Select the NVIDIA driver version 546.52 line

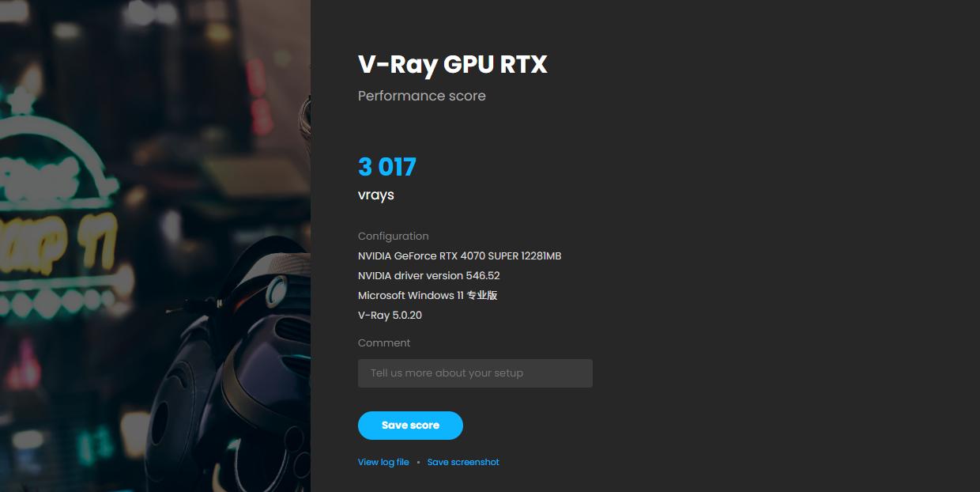[x=429, y=275]
